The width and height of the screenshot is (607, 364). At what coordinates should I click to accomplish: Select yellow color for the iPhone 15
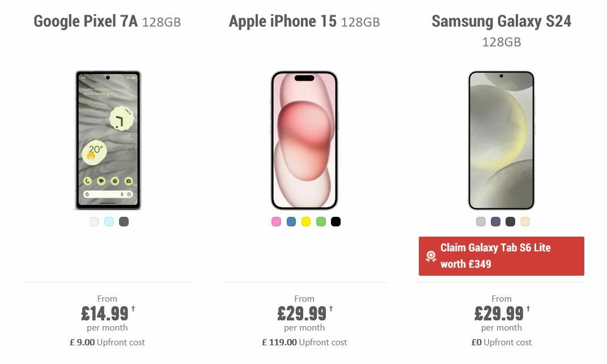click(306, 222)
